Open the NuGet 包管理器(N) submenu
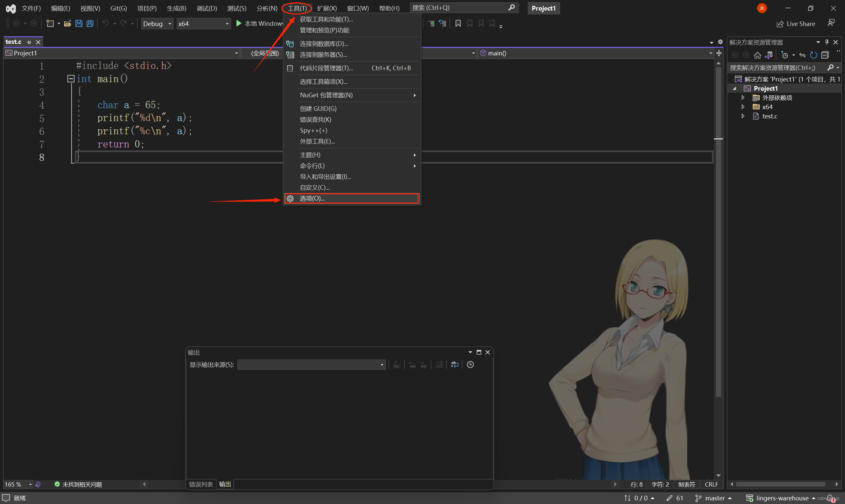 tap(352, 95)
